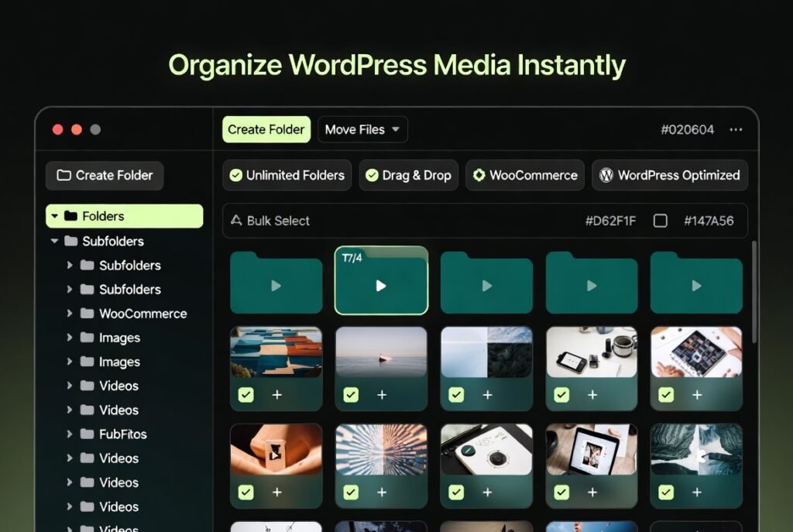This screenshot has width=793, height=532.
Task: Uncheck the hand holding card image checkbox
Action: (245, 492)
